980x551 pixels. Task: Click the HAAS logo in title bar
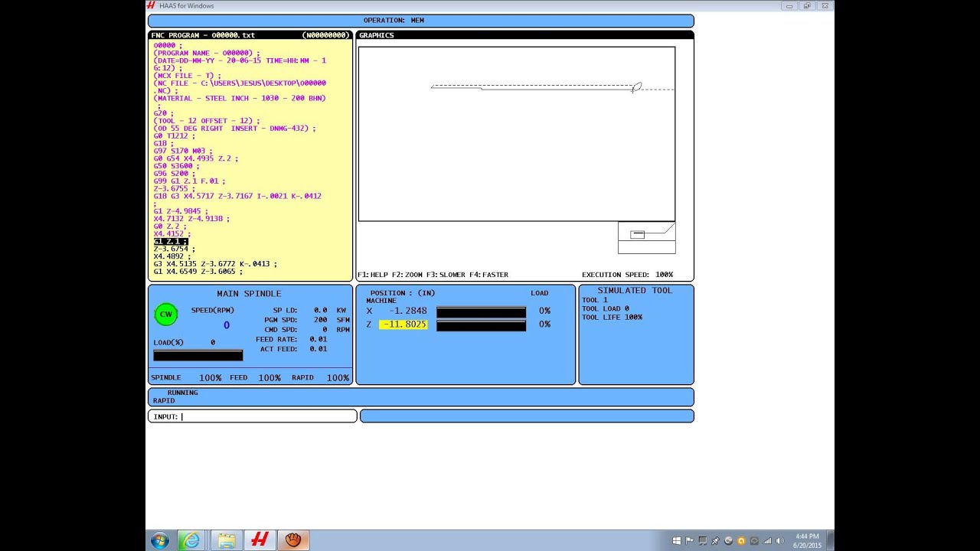(x=151, y=5)
